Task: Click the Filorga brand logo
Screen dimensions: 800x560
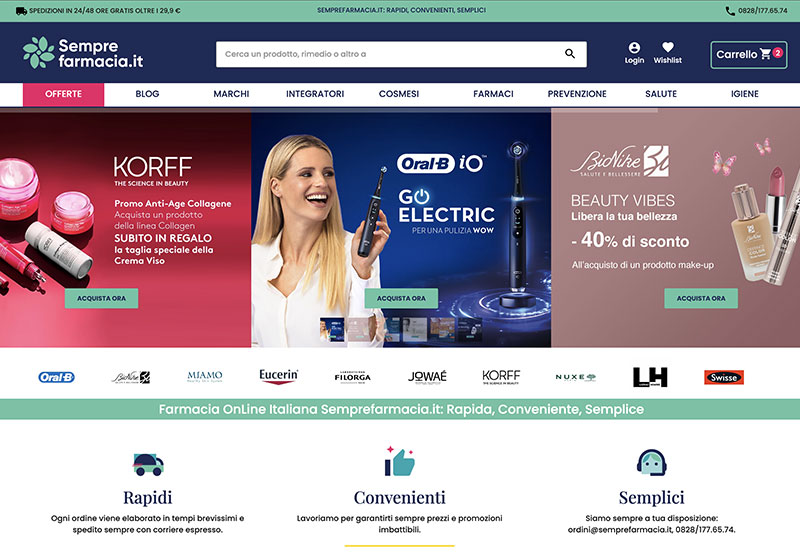Action: coord(353,377)
